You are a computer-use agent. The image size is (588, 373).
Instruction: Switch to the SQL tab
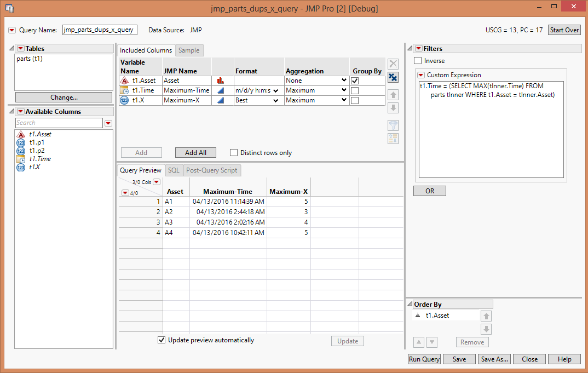tap(174, 170)
